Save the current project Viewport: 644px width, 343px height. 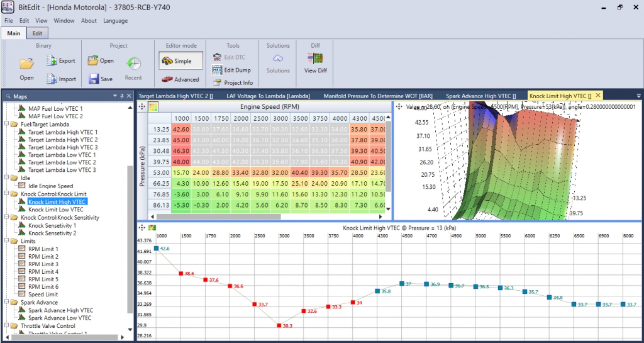tap(100, 79)
